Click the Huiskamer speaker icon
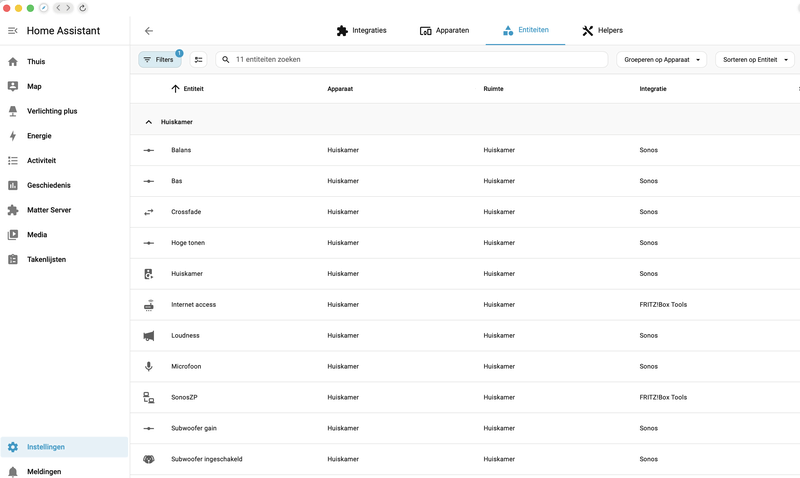Screen dimensions: 800x478 pos(148,274)
